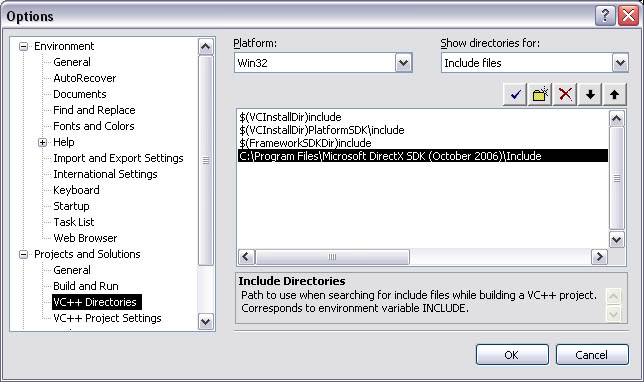
Task: Open Import and Export Settings
Action: pos(118,158)
